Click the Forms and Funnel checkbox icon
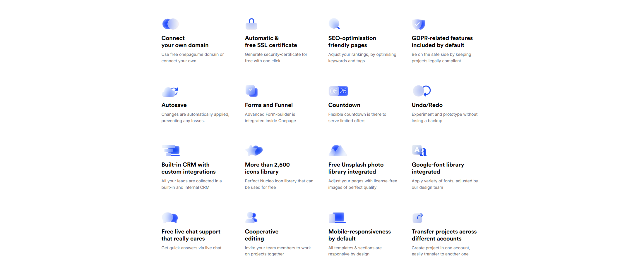 tap(251, 91)
